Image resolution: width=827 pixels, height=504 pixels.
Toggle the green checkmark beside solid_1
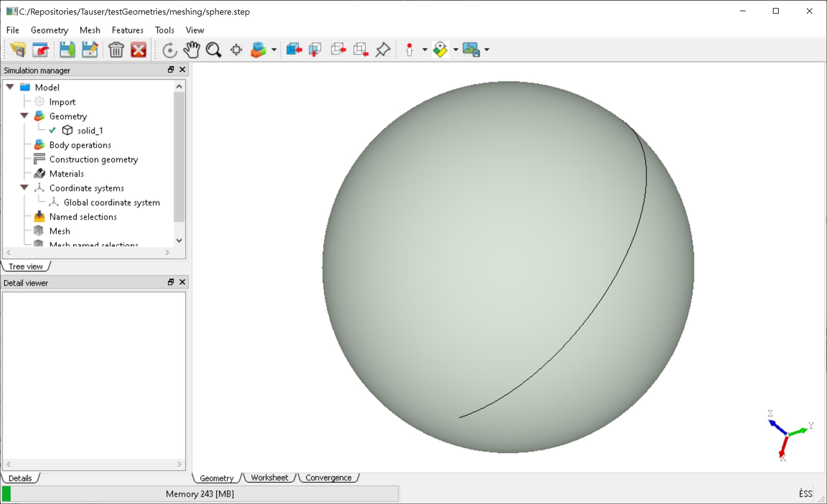coord(52,130)
